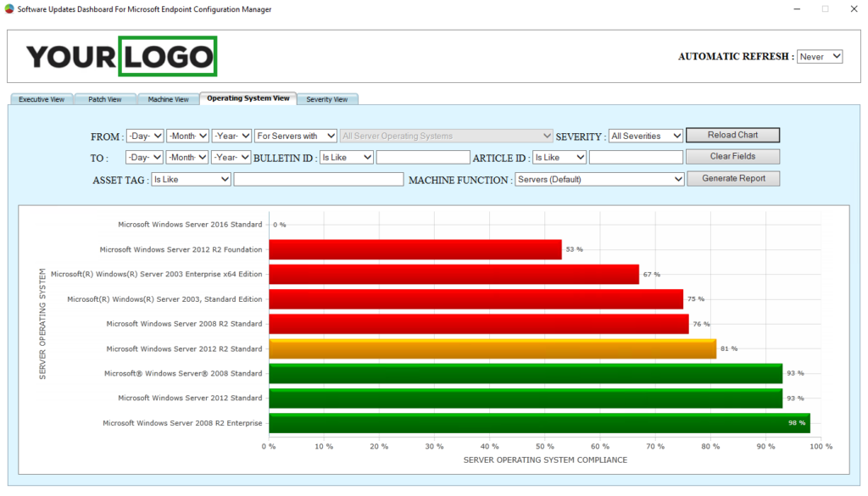Open the FROM -Month- dropdown
The width and height of the screenshot is (868, 496).
pyautogui.click(x=187, y=135)
